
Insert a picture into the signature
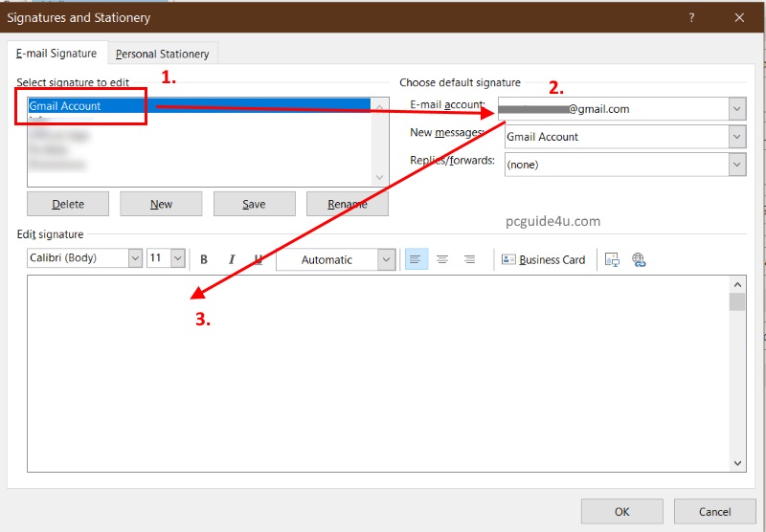613,259
